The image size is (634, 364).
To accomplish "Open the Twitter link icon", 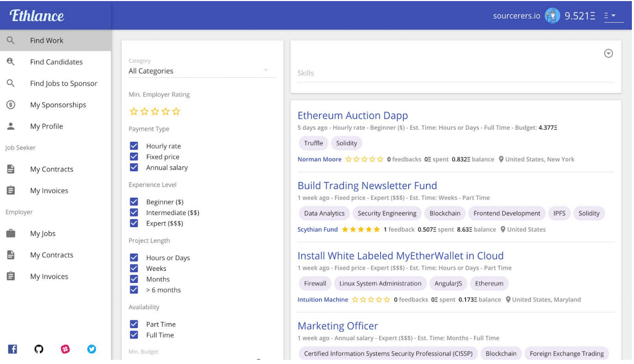I will coord(92,349).
